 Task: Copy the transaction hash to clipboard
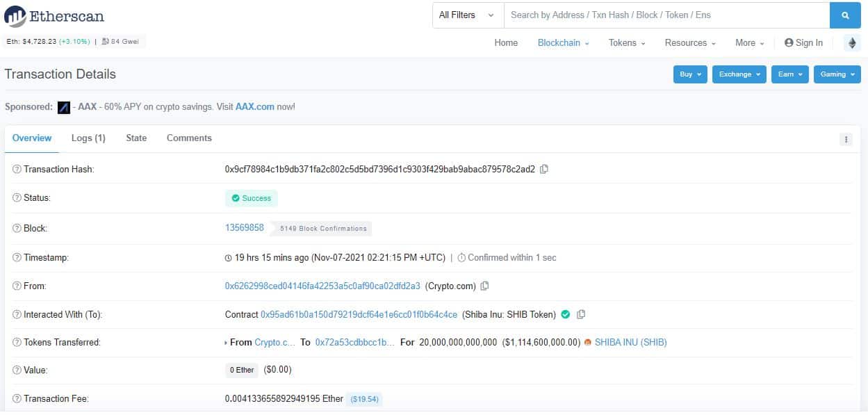544,169
